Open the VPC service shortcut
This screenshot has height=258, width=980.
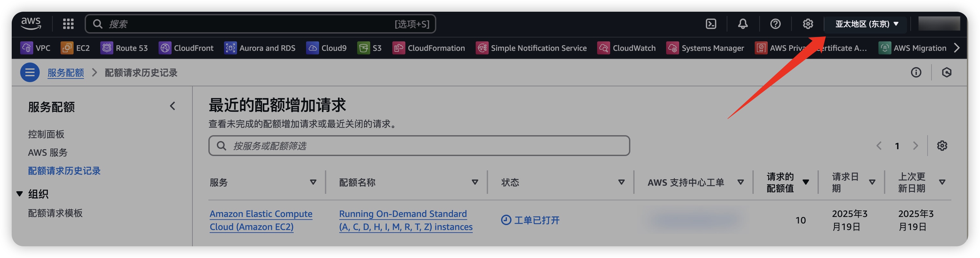[35, 48]
